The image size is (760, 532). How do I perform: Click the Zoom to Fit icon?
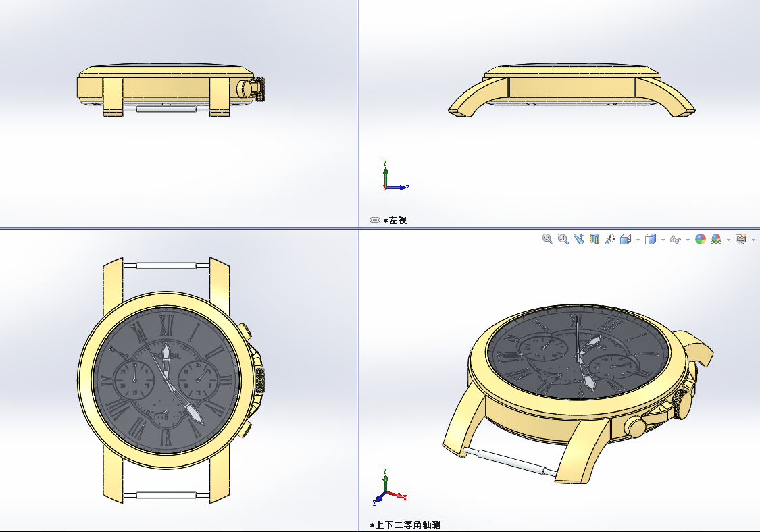coord(548,239)
